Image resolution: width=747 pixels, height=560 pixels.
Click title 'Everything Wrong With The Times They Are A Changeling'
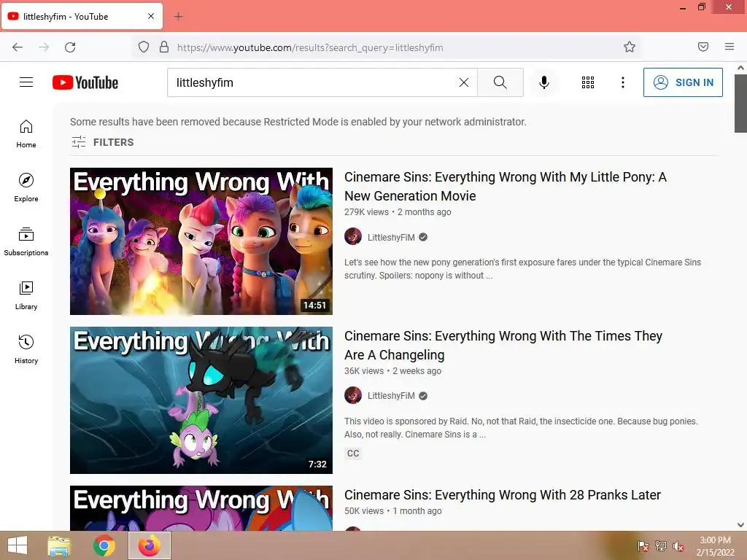pos(503,345)
